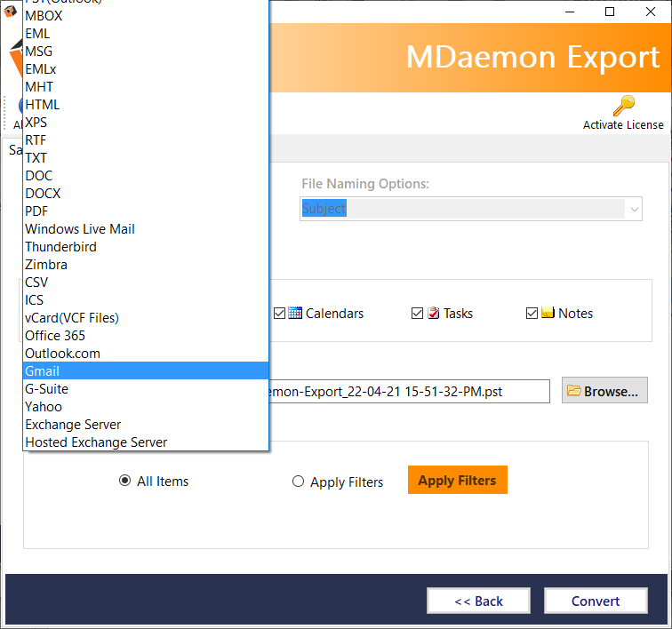672x629 pixels.
Task: Choose CSV from the list
Action: [x=146, y=283]
